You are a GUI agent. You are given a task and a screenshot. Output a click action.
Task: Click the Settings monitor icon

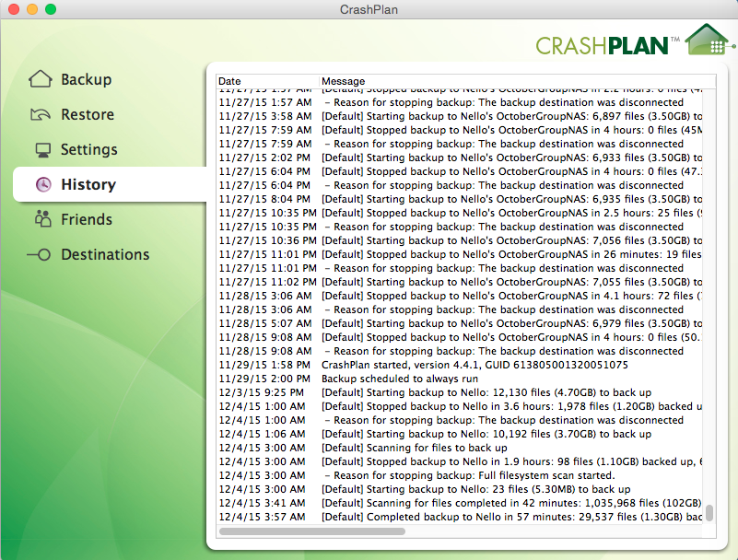click(42, 149)
